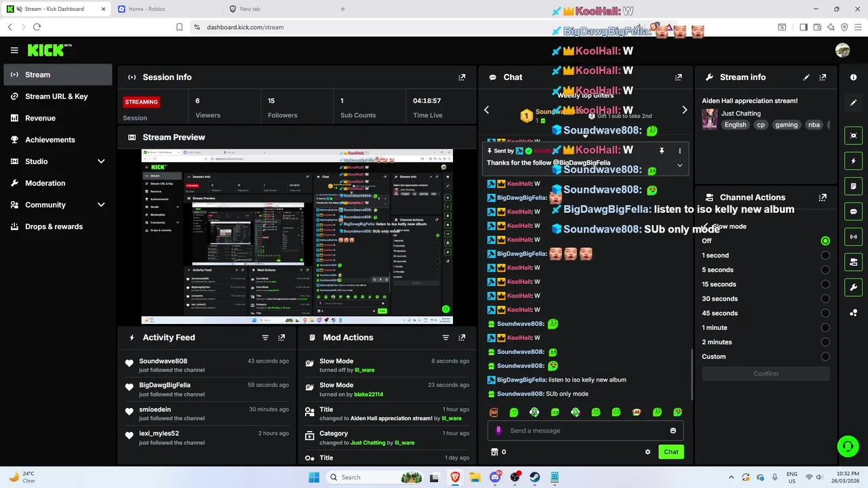Open the hamburger menu beside Kick logo
The image size is (868, 488).
[x=14, y=50]
